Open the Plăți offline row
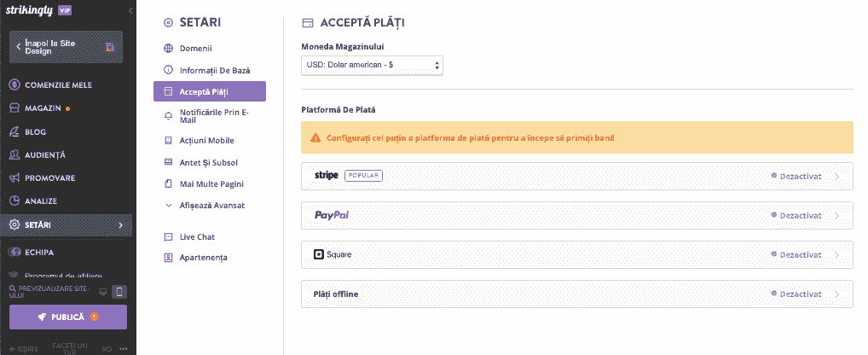The height and width of the screenshot is (355, 868). click(x=577, y=294)
